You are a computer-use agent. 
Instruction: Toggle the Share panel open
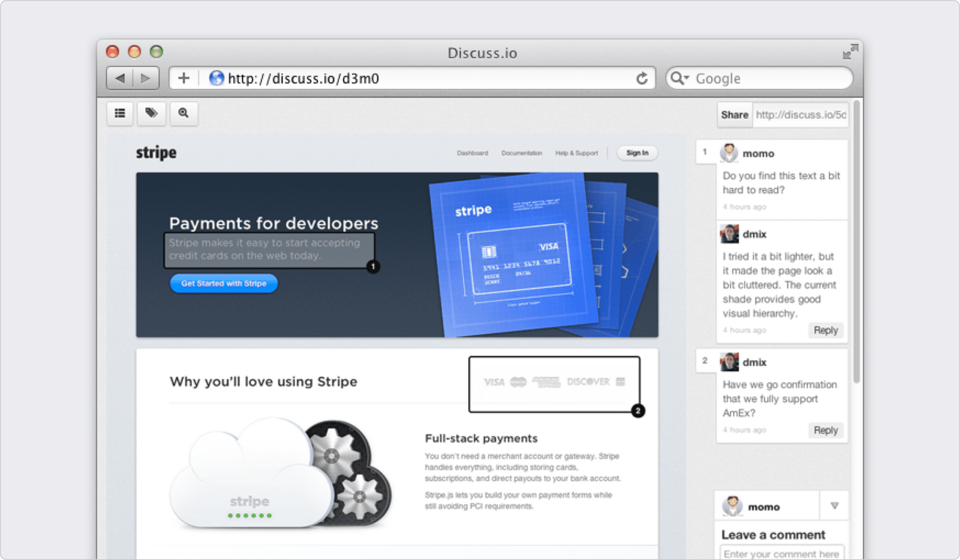[x=734, y=115]
